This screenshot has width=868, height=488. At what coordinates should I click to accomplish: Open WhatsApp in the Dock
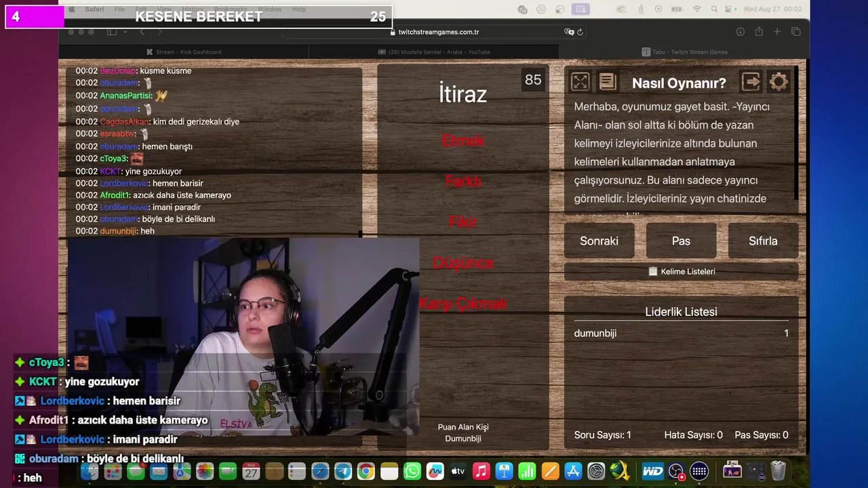[x=412, y=471]
